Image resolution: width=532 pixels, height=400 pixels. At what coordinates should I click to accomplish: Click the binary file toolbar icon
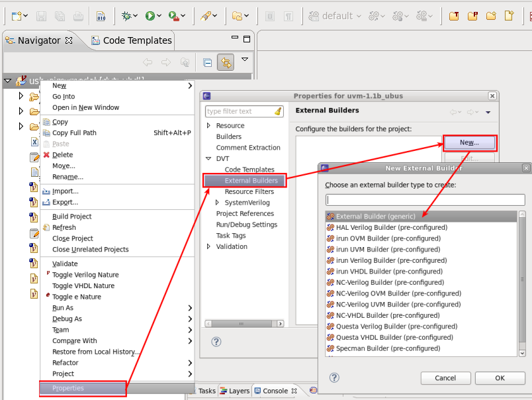point(101,16)
